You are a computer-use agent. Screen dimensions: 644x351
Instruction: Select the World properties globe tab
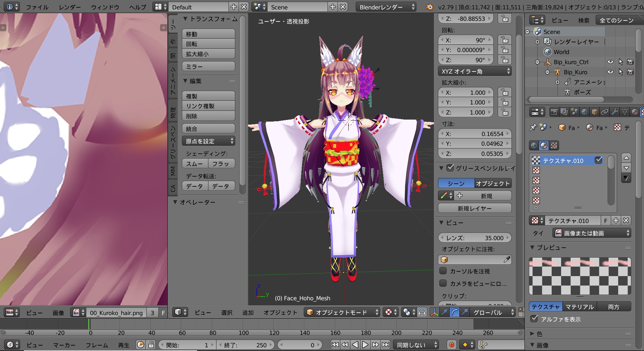584,112
